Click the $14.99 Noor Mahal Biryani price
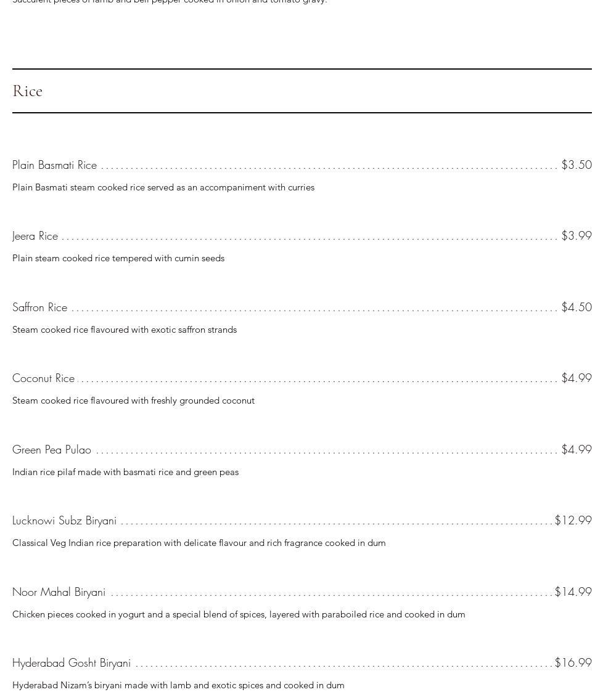Viewport: 595px width, 700px height. pyautogui.click(x=573, y=592)
